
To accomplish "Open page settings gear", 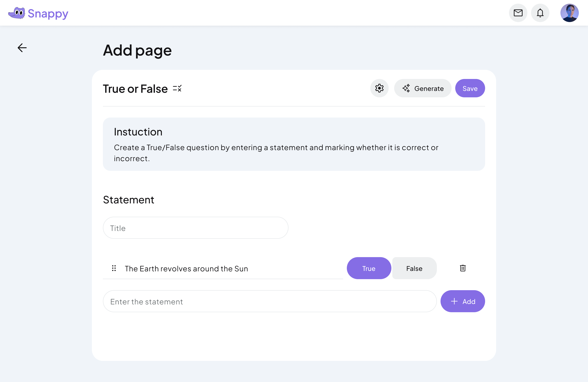I will (379, 88).
